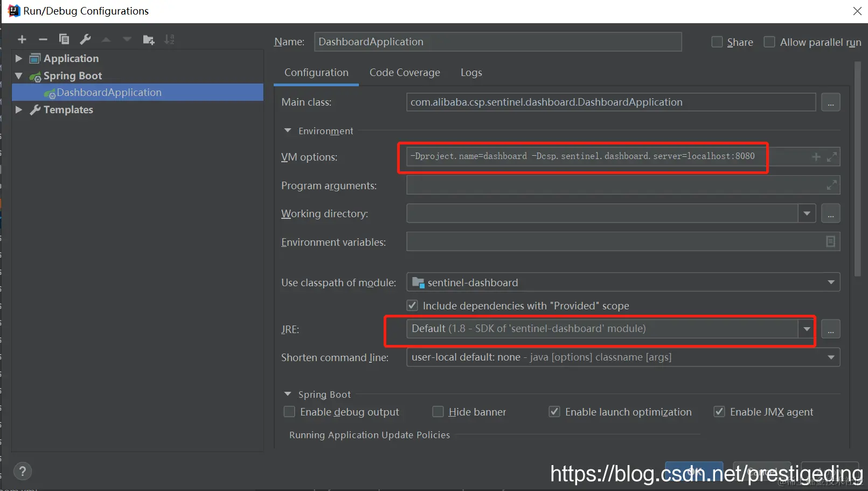Disable Enable launch optimization
Viewport: 868px width, 491px height.
pyautogui.click(x=554, y=412)
